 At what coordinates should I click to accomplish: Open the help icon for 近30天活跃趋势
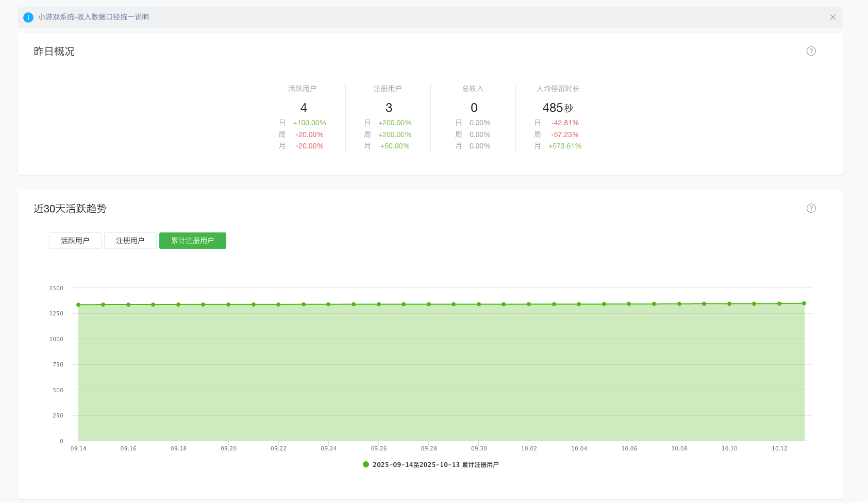tap(811, 208)
